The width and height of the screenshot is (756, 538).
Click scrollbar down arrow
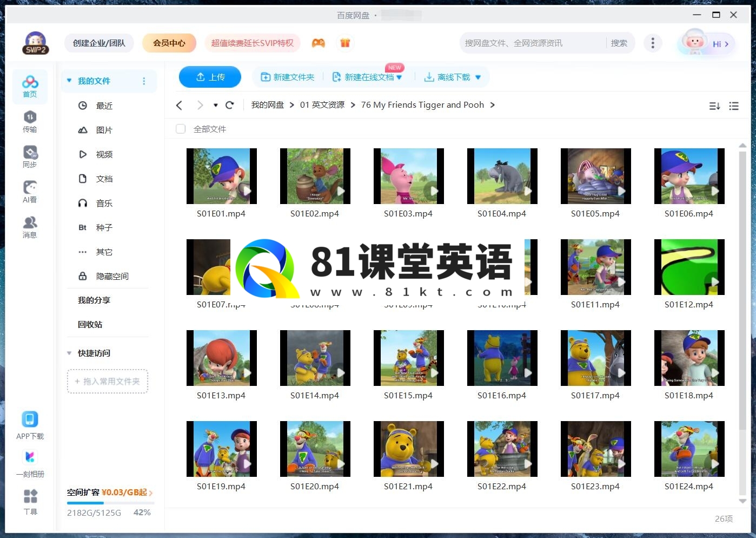pyautogui.click(x=742, y=501)
